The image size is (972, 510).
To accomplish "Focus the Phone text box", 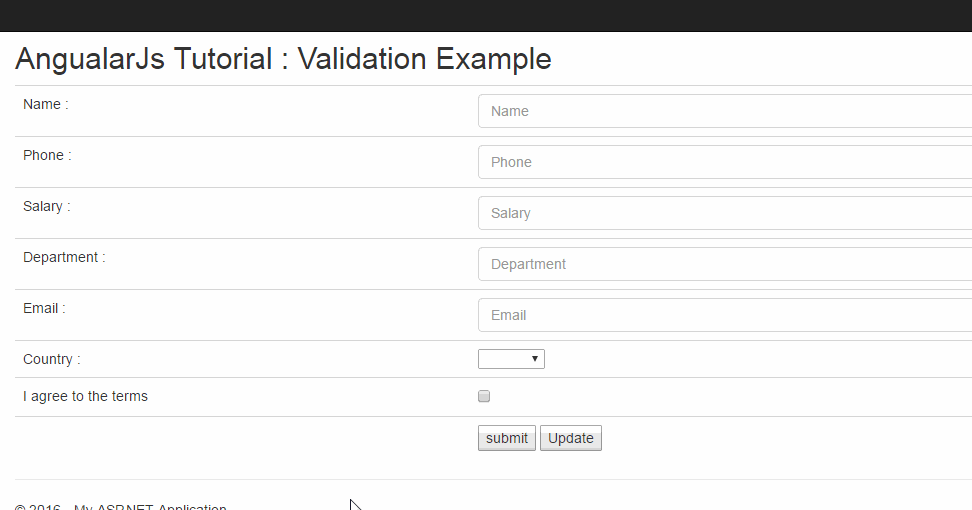I will pos(724,162).
